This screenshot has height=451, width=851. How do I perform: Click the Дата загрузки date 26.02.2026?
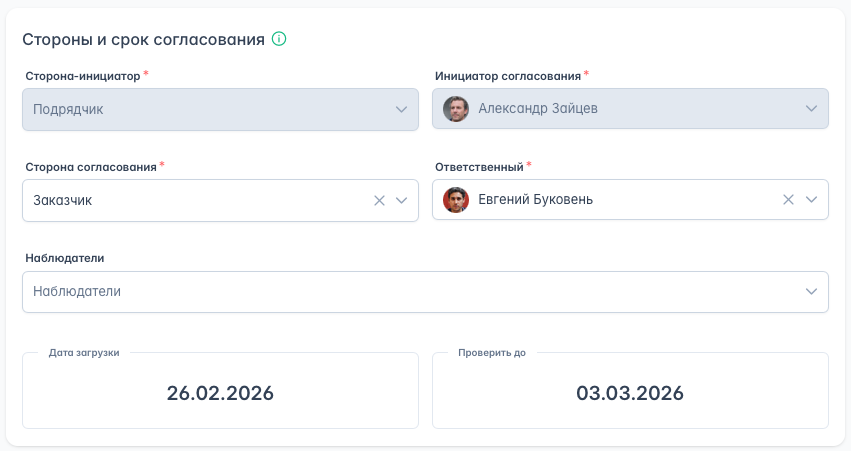coord(220,393)
